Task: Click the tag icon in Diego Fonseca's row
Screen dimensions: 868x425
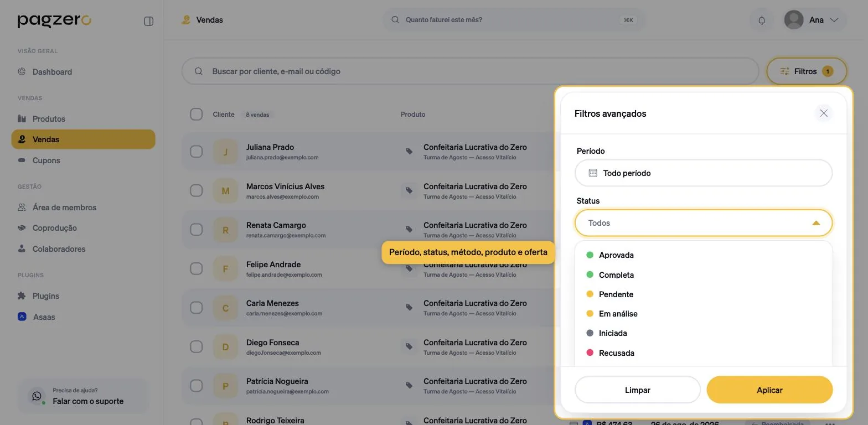Action: click(x=409, y=346)
